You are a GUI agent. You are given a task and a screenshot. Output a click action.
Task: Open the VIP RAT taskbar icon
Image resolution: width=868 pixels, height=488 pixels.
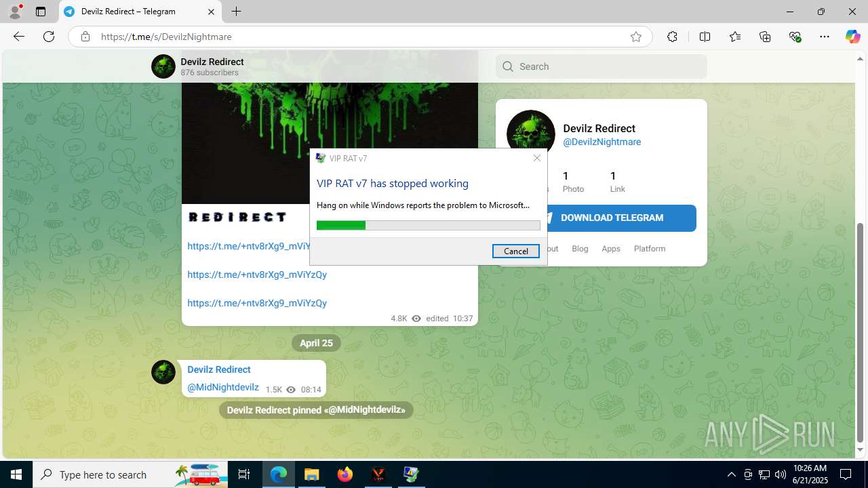tap(411, 474)
